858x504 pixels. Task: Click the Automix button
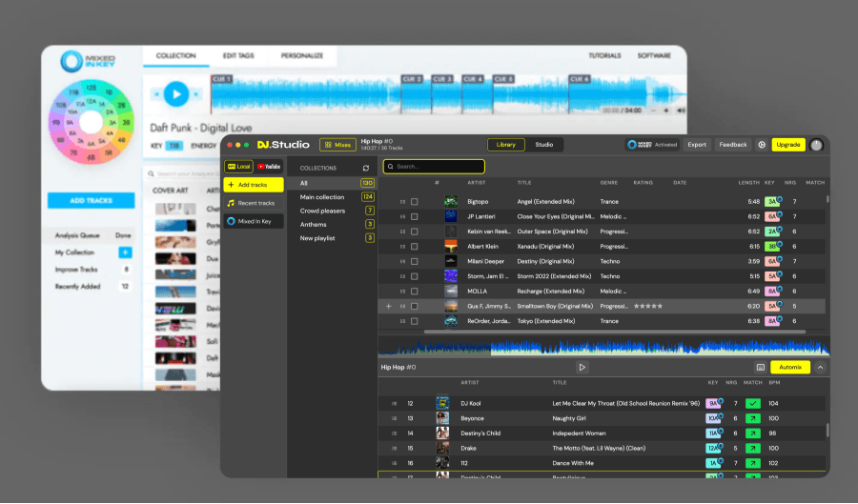pos(790,368)
